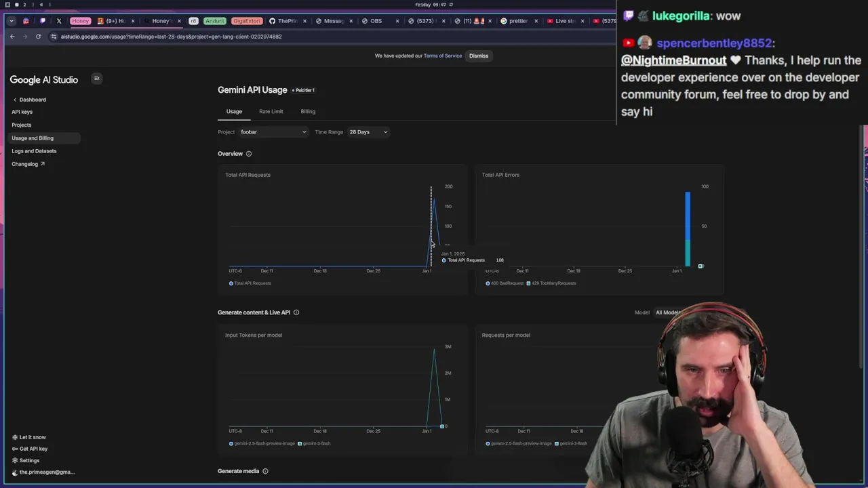This screenshot has width=868, height=488.
Task: Click the Input Tokens per model peak
Action: pyautogui.click(x=435, y=350)
